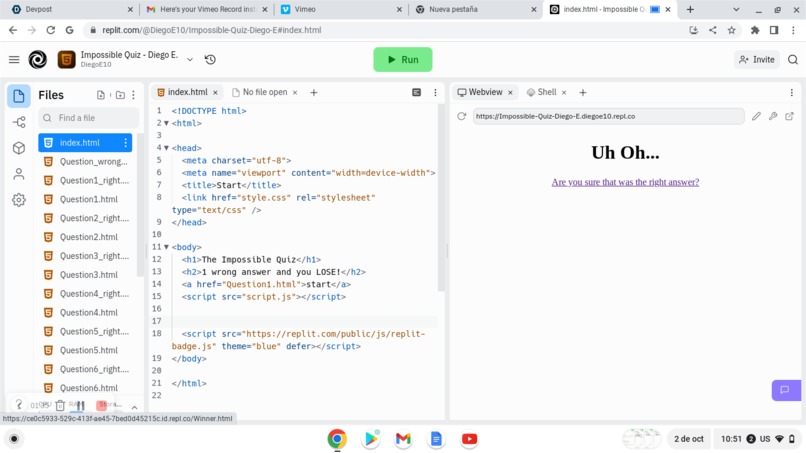Open Question2.html in file tree
806x453 pixels.
click(85, 237)
